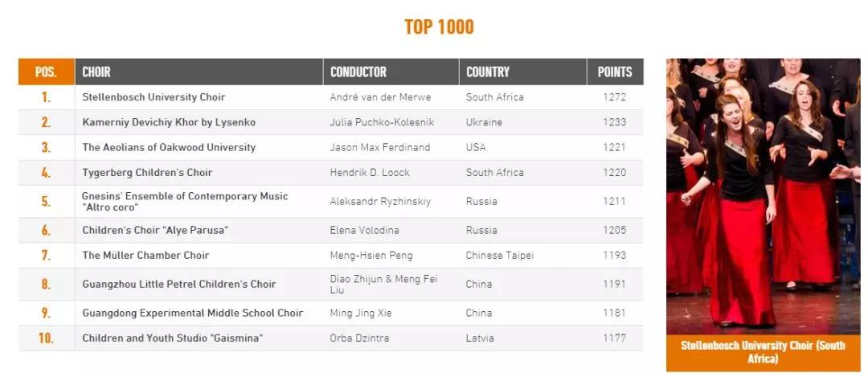Select Children and Youth Studio "Gaismina"
The height and width of the screenshot is (377, 868).
pyautogui.click(x=172, y=338)
